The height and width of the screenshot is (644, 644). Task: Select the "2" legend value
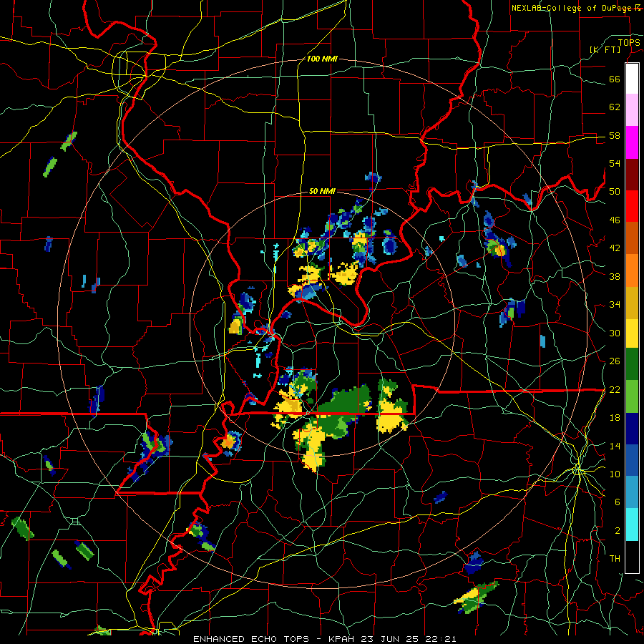[x=617, y=531]
